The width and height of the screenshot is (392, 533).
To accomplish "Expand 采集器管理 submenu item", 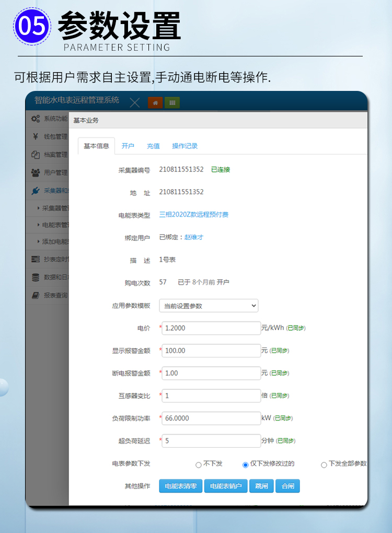I will pyautogui.click(x=48, y=208).
